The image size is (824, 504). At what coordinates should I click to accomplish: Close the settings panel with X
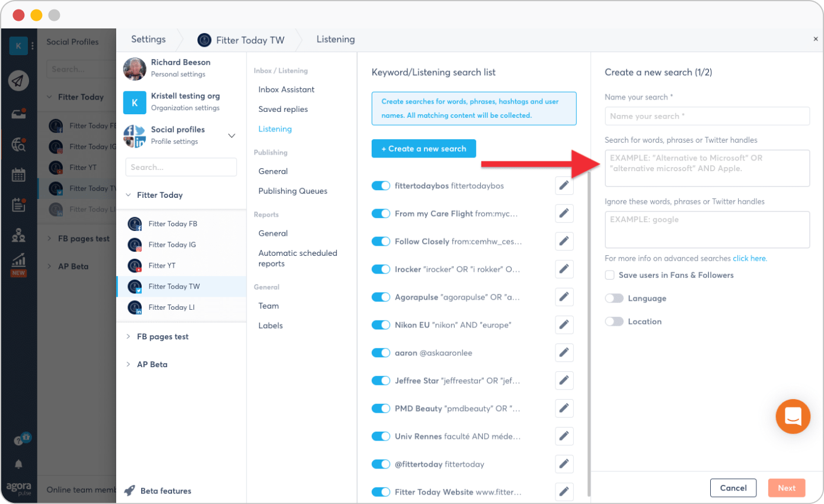pos(816,38)
